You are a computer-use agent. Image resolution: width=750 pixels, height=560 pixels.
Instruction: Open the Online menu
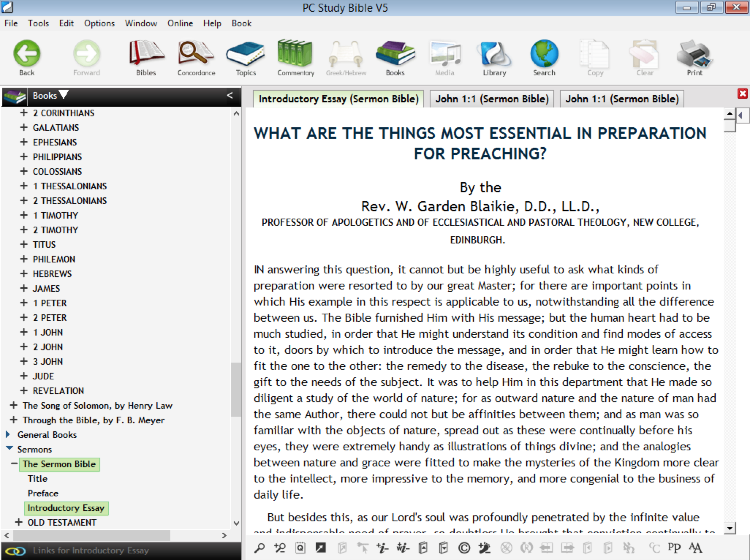point(180,23)
